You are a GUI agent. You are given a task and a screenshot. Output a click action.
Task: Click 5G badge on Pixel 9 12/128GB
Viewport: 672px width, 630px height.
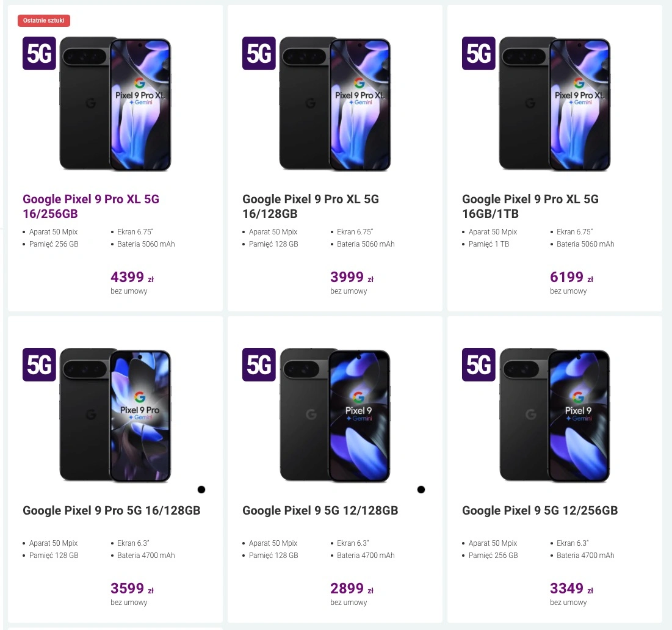(x=259, y=364)
